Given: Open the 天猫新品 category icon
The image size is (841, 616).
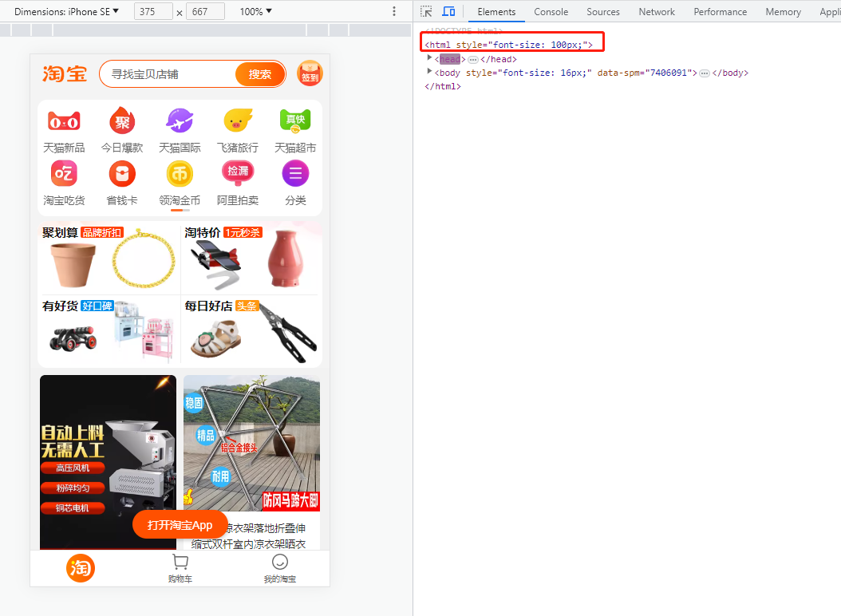Looking at the screenshot, I should coord(64,122).
